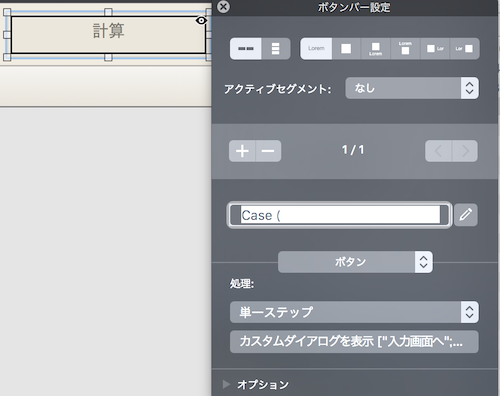Screen dimensions: 500x396
Task: Choose icon above text layout
Action: pyautogui.click(x=375, y=49)
